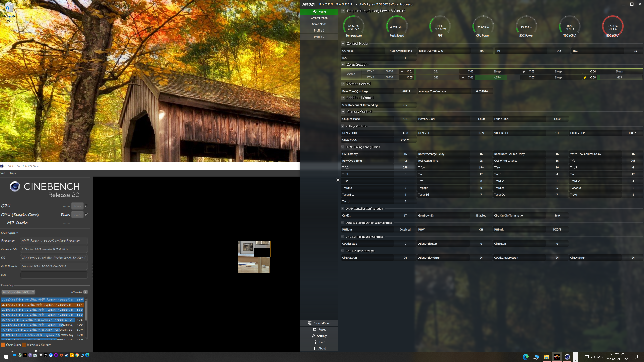The width and height of the screenshot is (644, 362).
Task: Switch to Profile 1
Action: [319, 30]
